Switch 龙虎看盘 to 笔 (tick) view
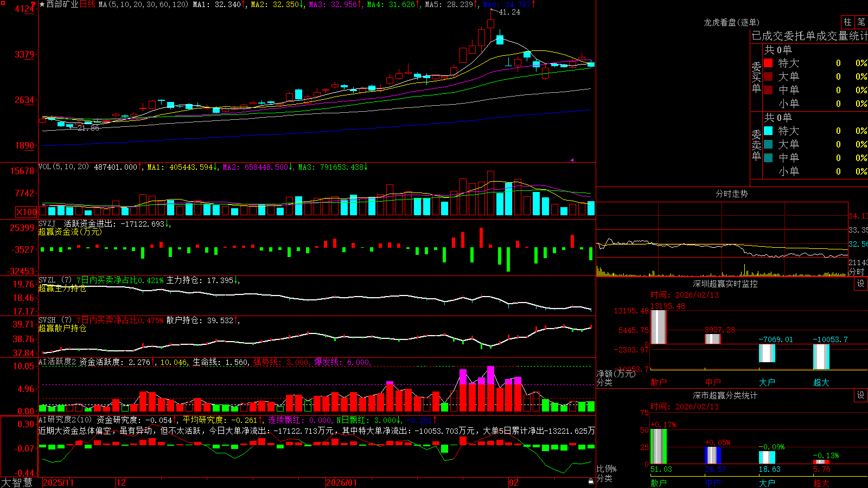 point(861,22)
